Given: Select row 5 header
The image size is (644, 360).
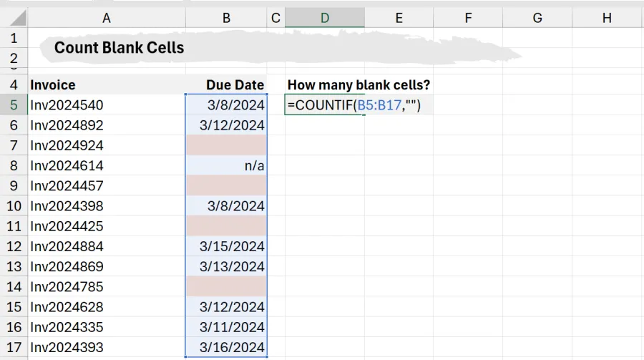Looking at the screenshot, I should (14, 104).
